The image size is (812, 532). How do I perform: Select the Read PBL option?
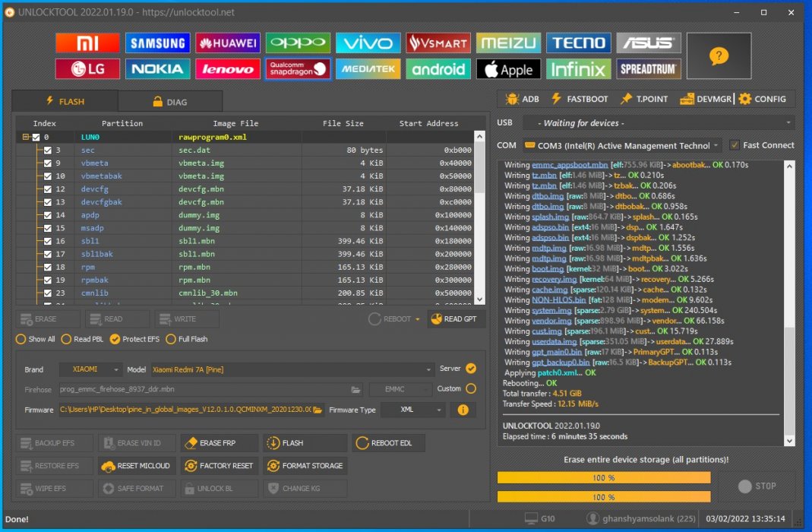pos(82,339)
